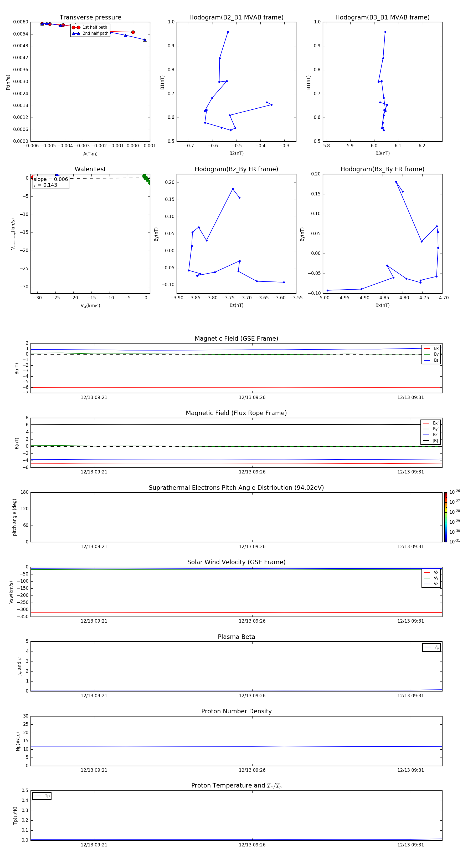Click the 'Vsw(km/s)' y-axis label

click(11, 592)
